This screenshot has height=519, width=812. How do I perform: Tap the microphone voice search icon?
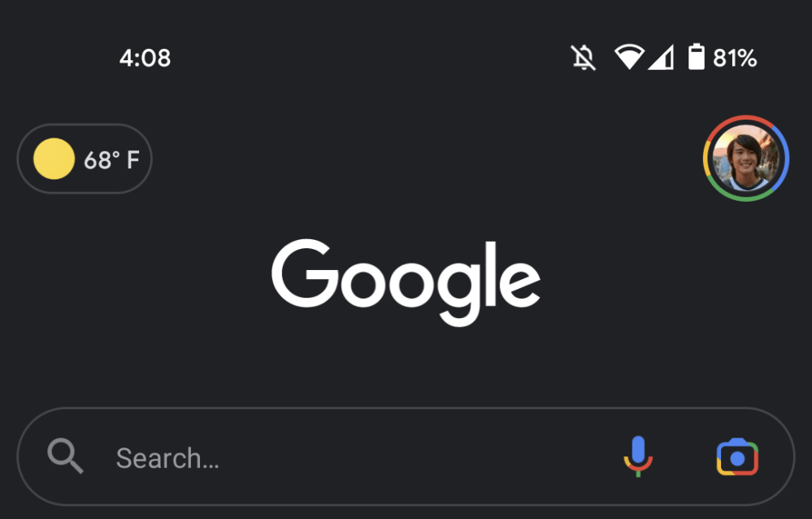(x=638, y=456)
